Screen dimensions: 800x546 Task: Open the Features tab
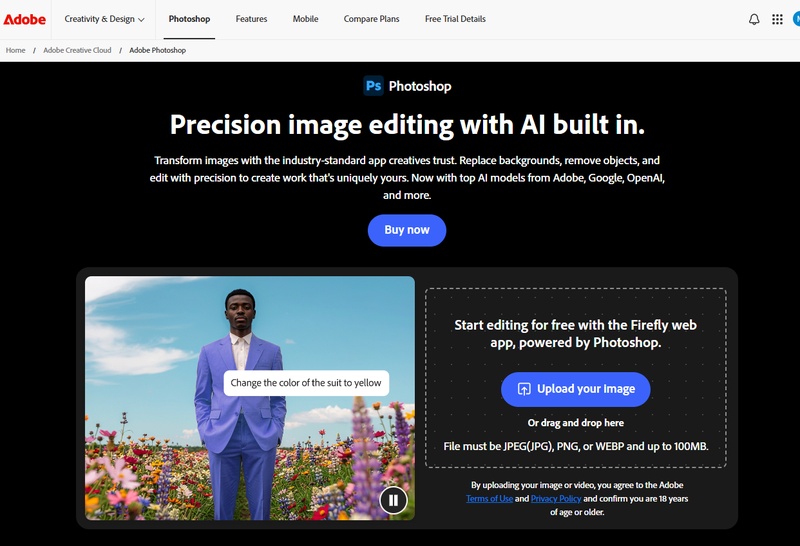251,19
